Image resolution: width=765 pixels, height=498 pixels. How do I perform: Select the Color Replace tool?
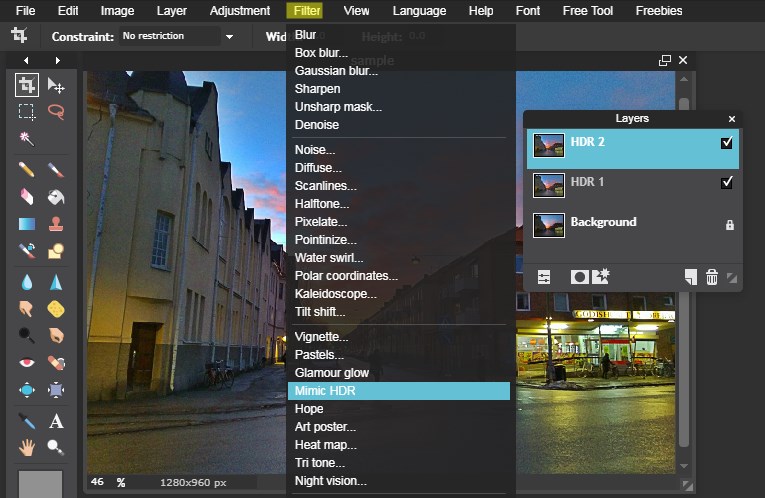pos(27,251)
